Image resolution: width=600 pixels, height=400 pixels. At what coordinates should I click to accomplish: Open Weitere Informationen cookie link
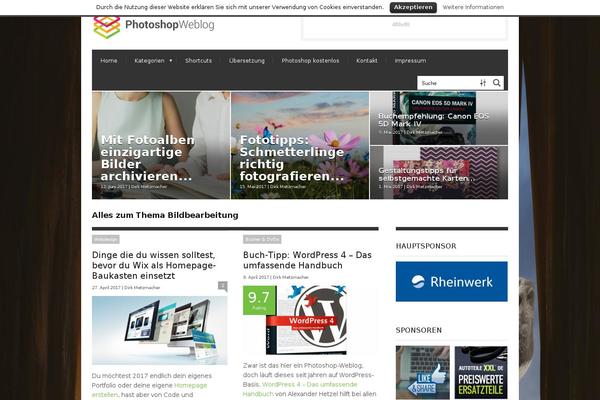(473, 7)
